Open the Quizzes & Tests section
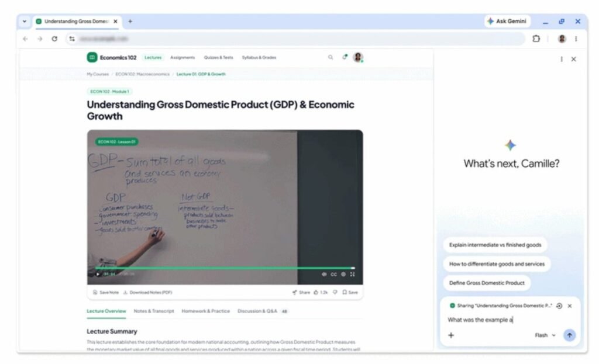The height and width of the screenshot is (364, 599). click(x=218, y=58)
